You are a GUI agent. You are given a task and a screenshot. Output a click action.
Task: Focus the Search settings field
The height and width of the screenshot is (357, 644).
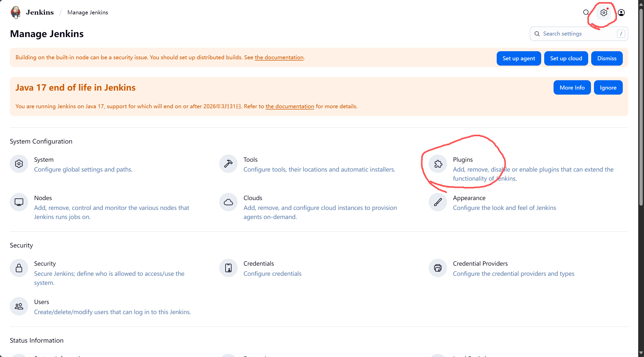point(579,34)
